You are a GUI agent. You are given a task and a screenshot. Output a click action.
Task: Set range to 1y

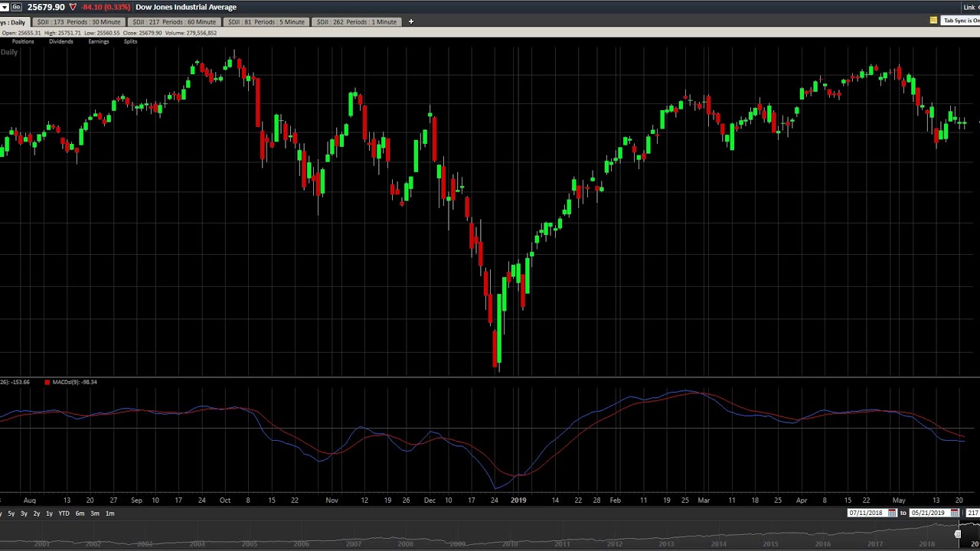click(x=49, y=514)
